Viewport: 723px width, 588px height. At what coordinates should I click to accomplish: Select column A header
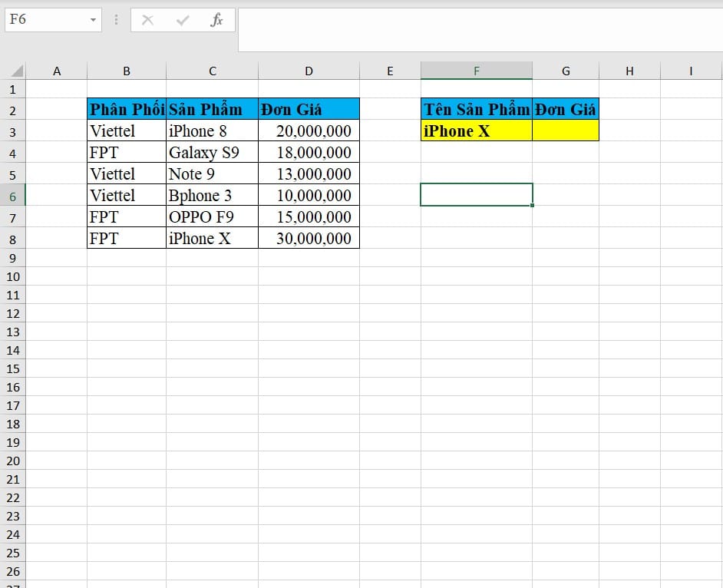pyautogui.click(x=56, y=71)
